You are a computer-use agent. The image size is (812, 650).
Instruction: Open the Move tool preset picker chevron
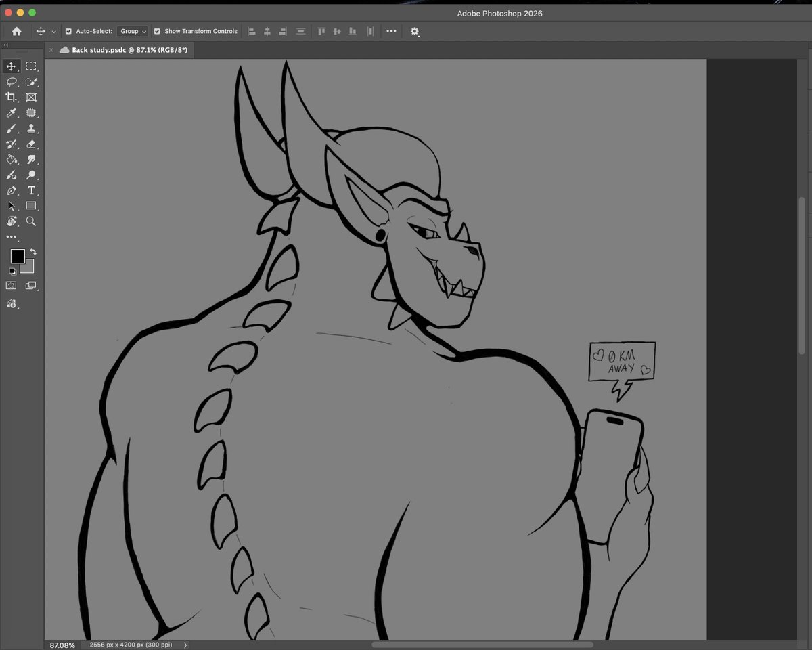click(53, 31)
